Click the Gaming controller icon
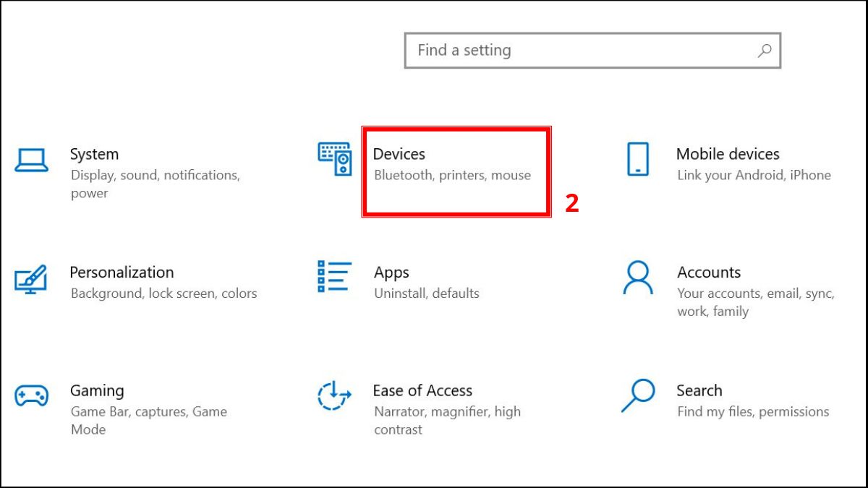This screenshot has width=868, height=488. click(x=31, y=395)
